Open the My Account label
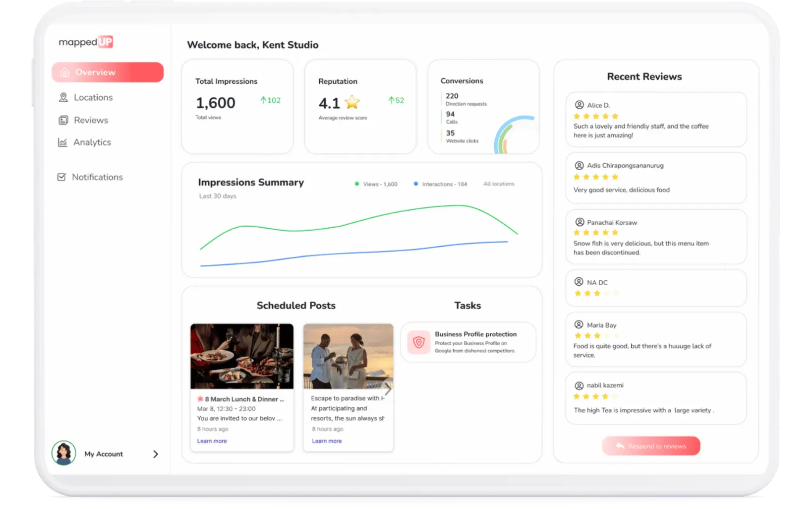The height and width of the screenshot is (509, 812). [104, 454]
